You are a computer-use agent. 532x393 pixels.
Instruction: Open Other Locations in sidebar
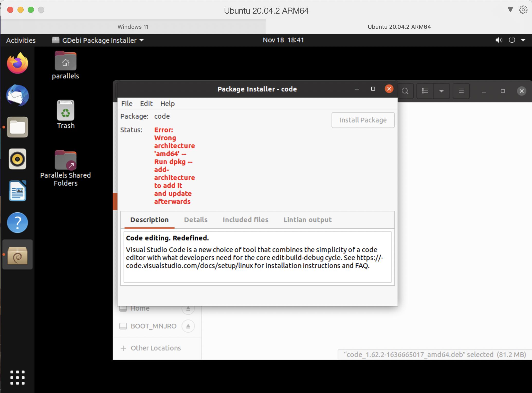pos(155,348)
